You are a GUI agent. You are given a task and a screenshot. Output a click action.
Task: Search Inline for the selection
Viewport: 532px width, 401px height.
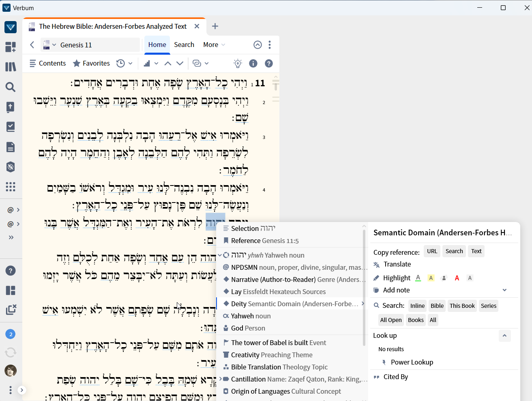pyautogui.click(x=417, y=306)
